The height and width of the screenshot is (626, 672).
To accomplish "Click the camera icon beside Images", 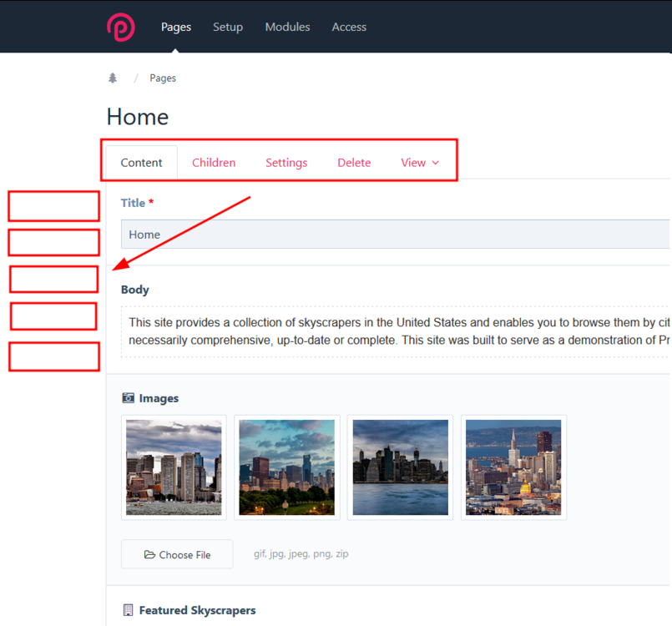I will coord(128,398).
